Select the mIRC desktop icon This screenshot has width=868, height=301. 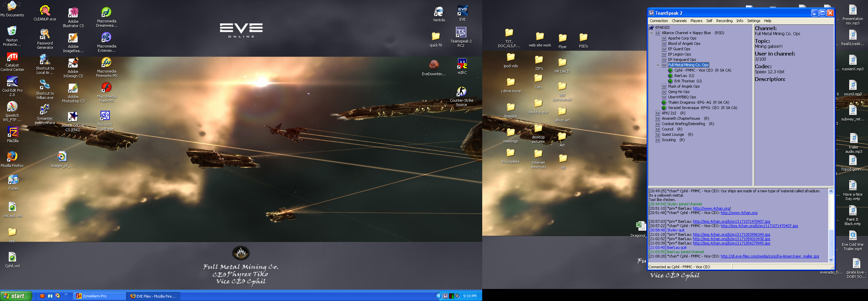coord(462,66)
